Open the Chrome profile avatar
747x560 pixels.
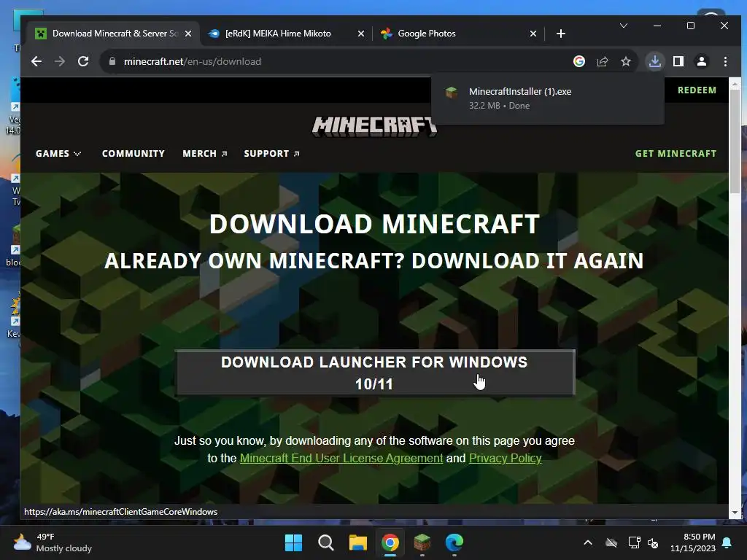tap(702, 61)
